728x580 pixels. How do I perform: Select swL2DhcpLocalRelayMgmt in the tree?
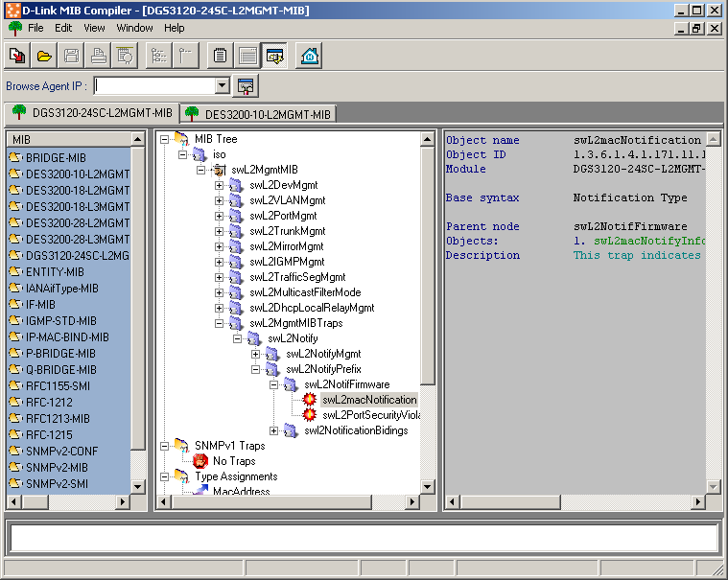coord(312,308)
